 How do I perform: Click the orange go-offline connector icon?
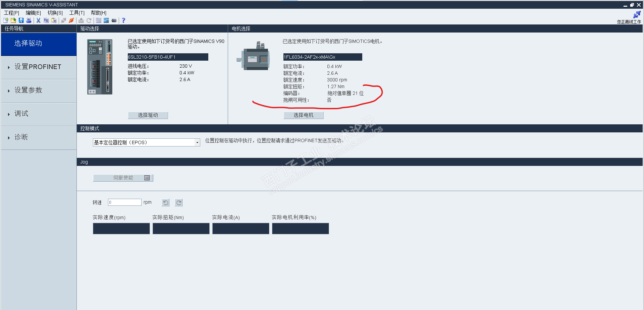[71, 20]
